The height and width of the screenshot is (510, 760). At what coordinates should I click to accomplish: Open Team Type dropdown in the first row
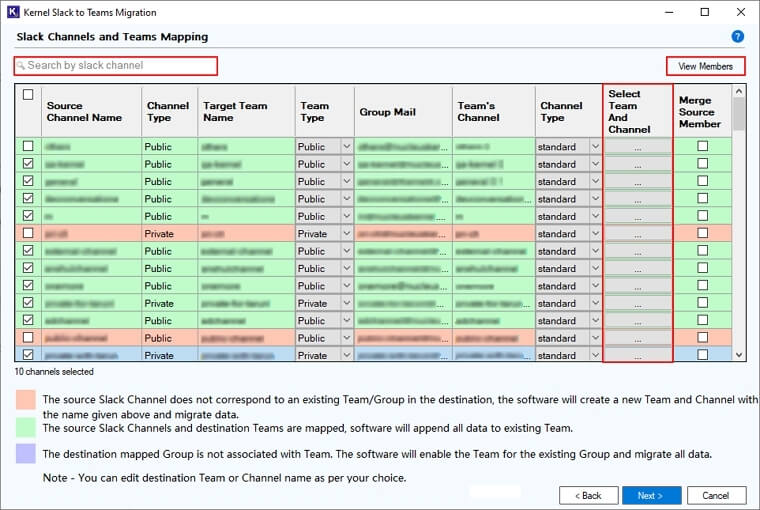point(347,146)
